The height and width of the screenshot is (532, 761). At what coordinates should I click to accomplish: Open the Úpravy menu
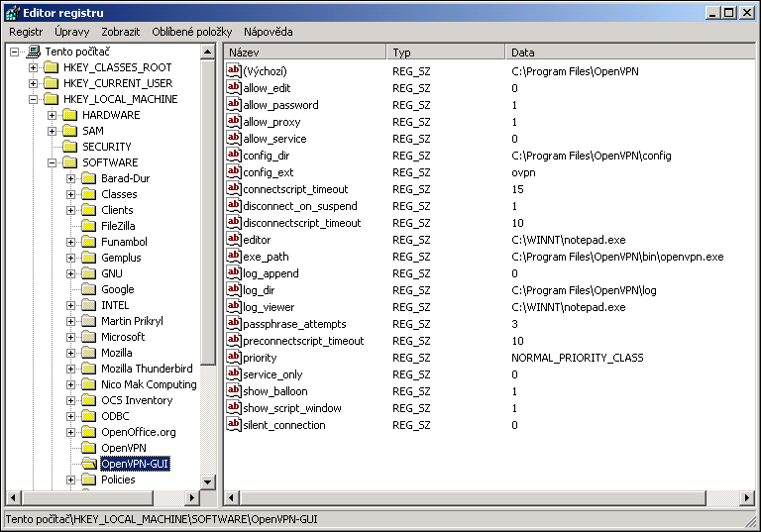tap(71, 32)
